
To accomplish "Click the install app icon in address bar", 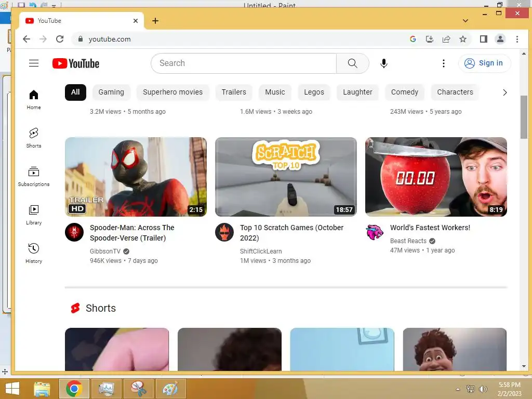I will (430, 39).
